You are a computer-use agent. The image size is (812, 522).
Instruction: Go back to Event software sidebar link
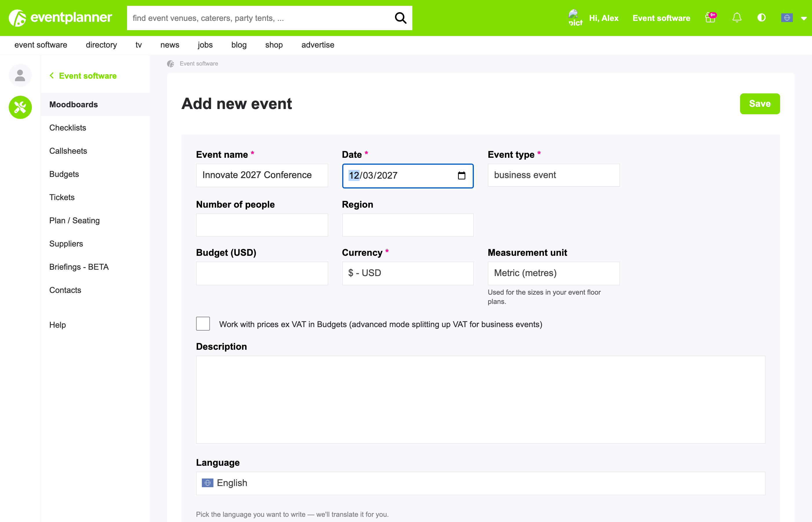pos(88,76)
